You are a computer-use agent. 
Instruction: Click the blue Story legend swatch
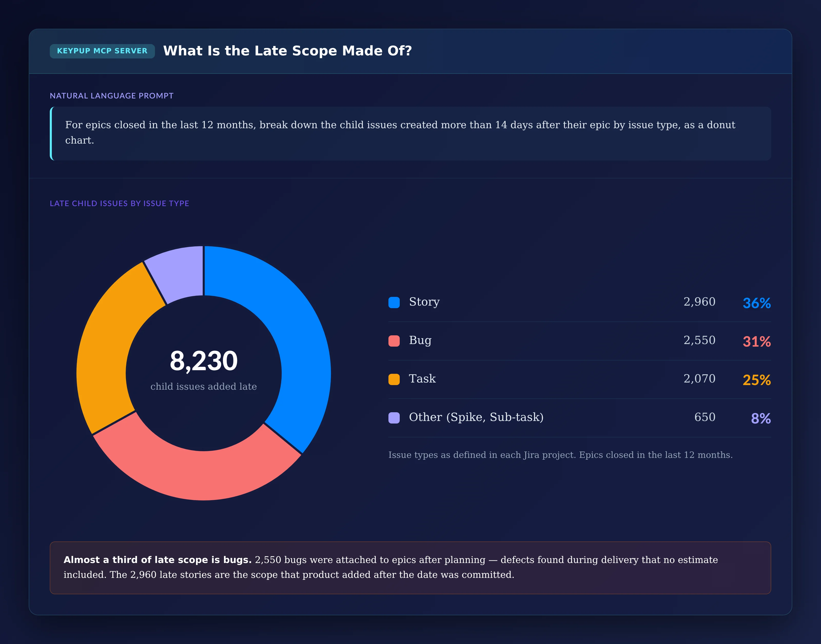(x=394, y=303)
